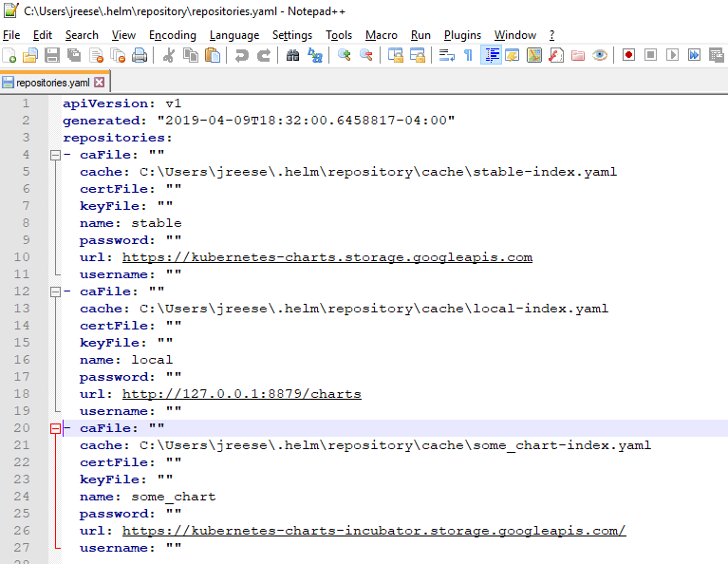Viewport: 728px width, 564px height.
Task: Follow the kubernetes-charts.storage.googleapis.com URL
Action: (327, 257)
